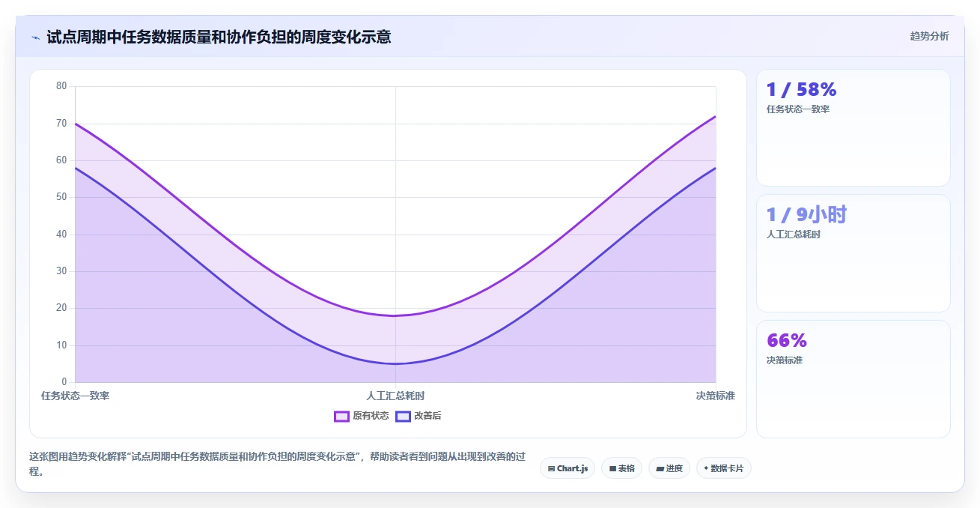The image size is (980, 508).
Task: Click the 趋势分析 label in header
Action: (929, 36)
